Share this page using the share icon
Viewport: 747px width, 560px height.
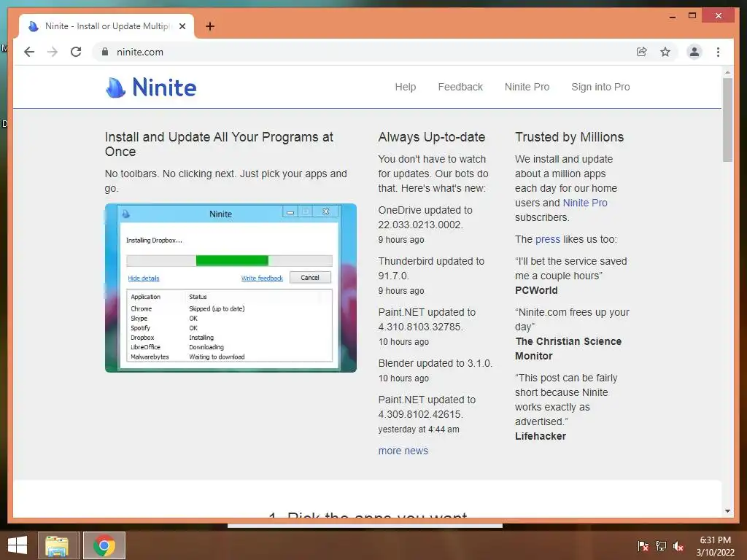click(642, 52)
